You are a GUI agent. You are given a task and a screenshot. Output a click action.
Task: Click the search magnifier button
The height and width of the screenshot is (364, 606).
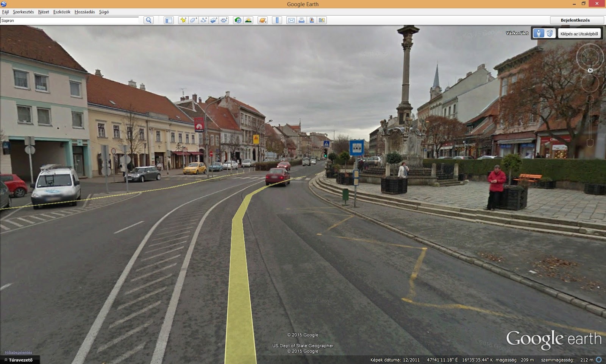(148, 20)
